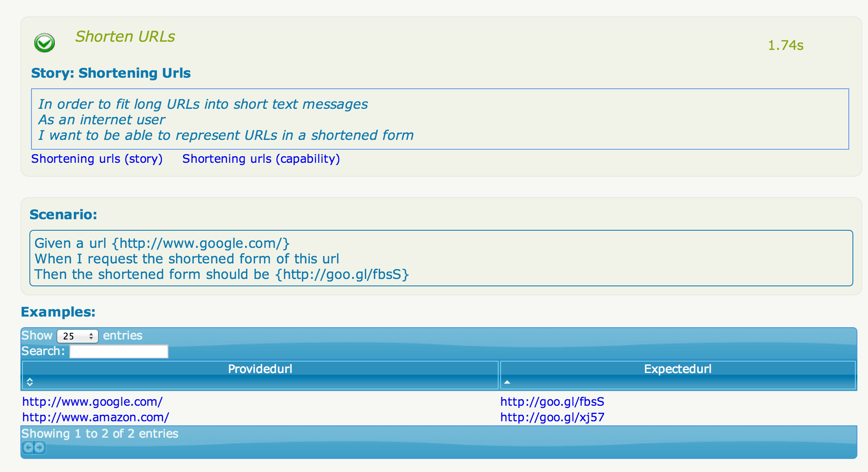Click the Story: Shortening Urls heading
Viewport: 868px width, 472px height.
(x=111, y=73)
